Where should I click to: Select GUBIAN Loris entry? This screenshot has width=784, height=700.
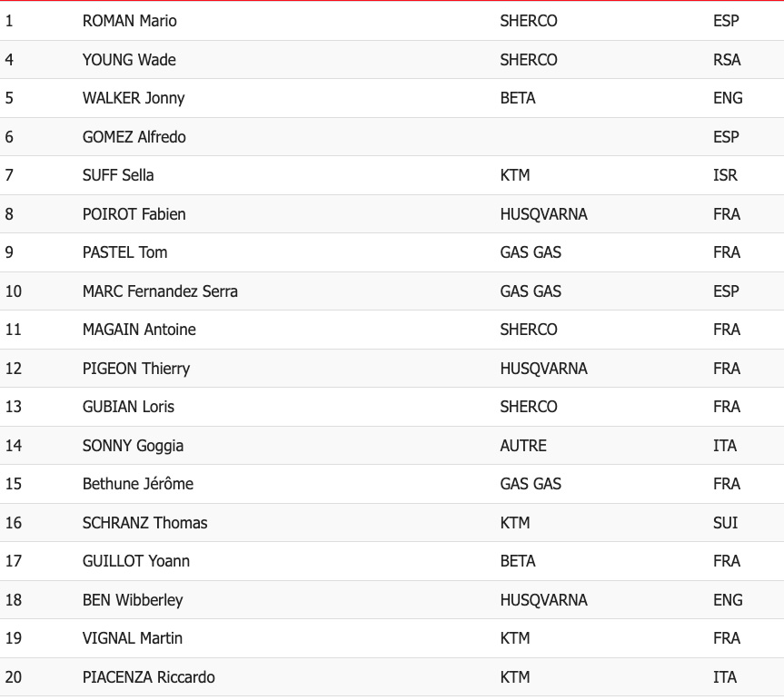click(392, 407)
